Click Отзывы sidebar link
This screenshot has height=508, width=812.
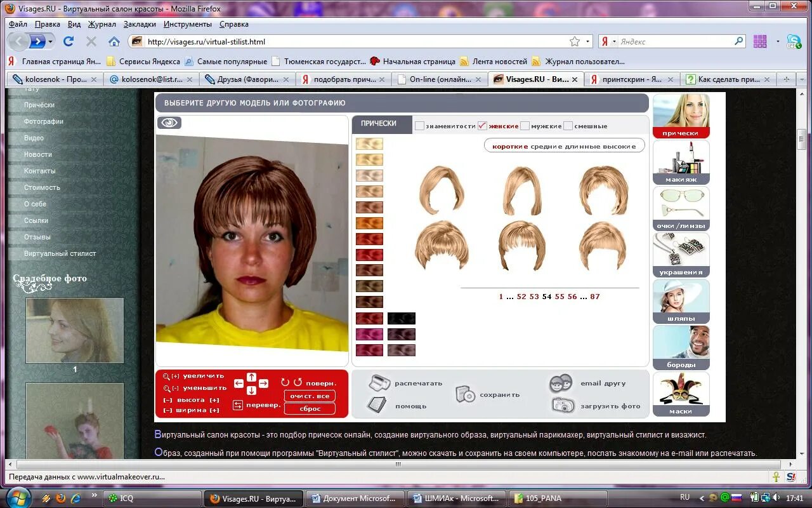click(x=37, y=237)
